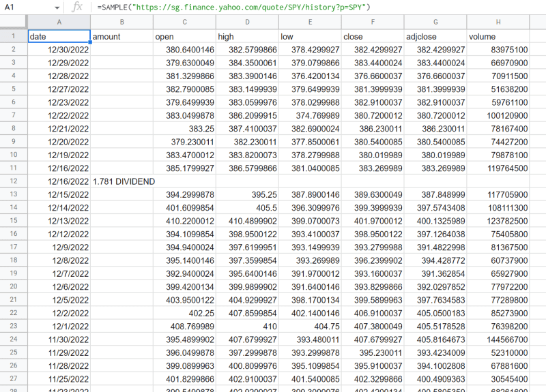
Task: Click the '1.781 DIVIDEND' cell
Action: (121, 181)
